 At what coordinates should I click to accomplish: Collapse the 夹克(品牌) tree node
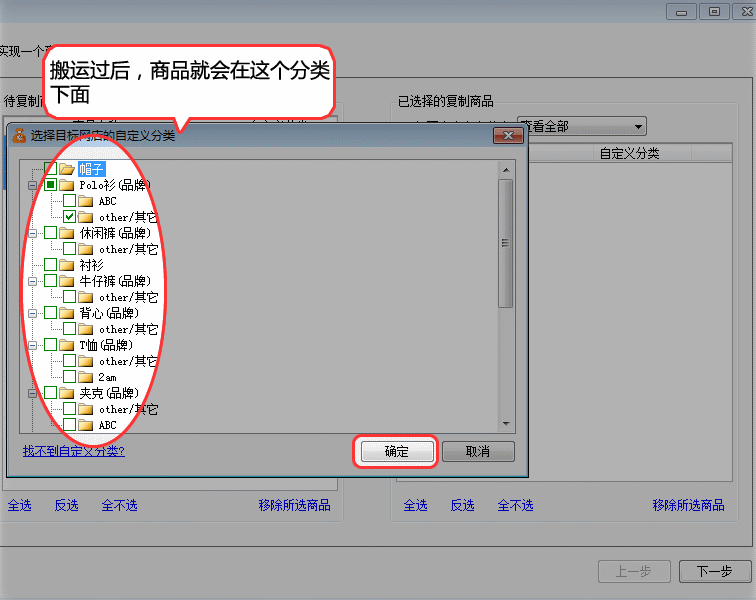click(x=32, y=394)
